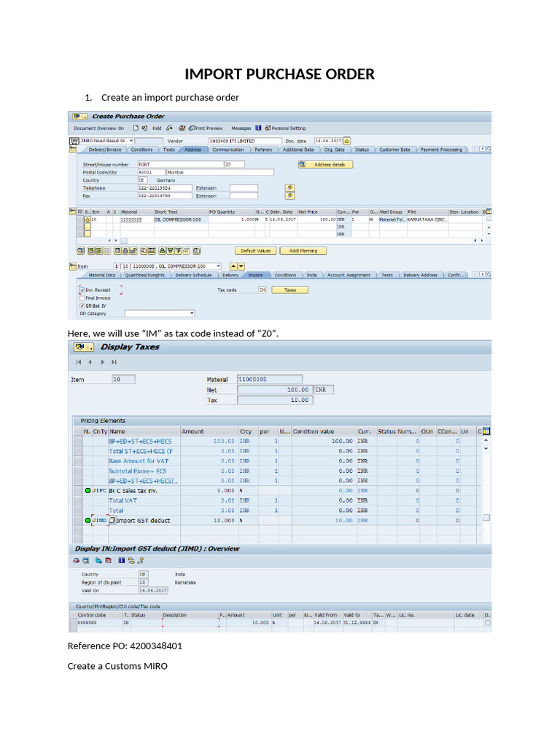Viewport: 560px width, 747px height.
Task: Click warning status icon on item row 10
Action: coord(87,220)
